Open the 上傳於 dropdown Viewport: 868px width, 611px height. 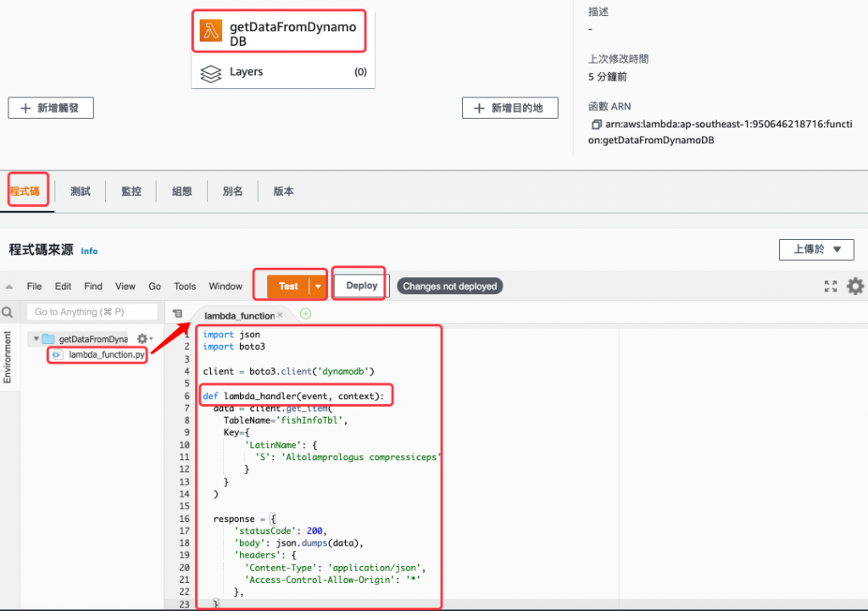(816, 250)
